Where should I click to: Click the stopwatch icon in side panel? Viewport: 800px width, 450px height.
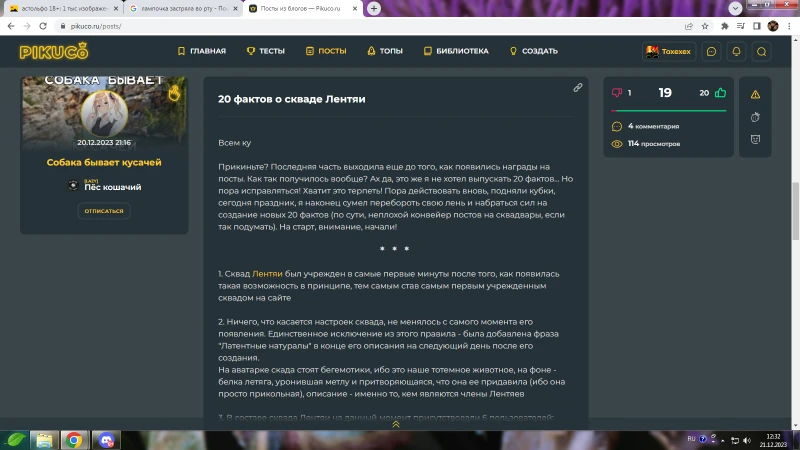(x=755, y=117)
